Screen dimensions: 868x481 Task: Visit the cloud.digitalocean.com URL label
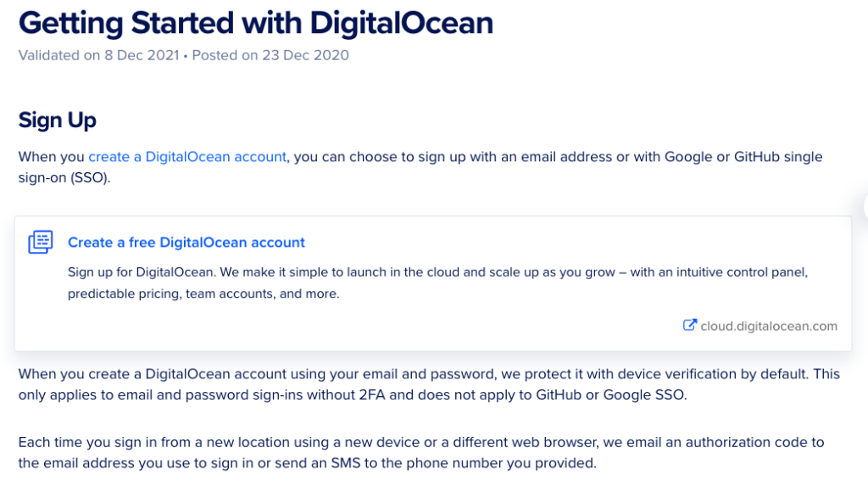pos(768,326)
